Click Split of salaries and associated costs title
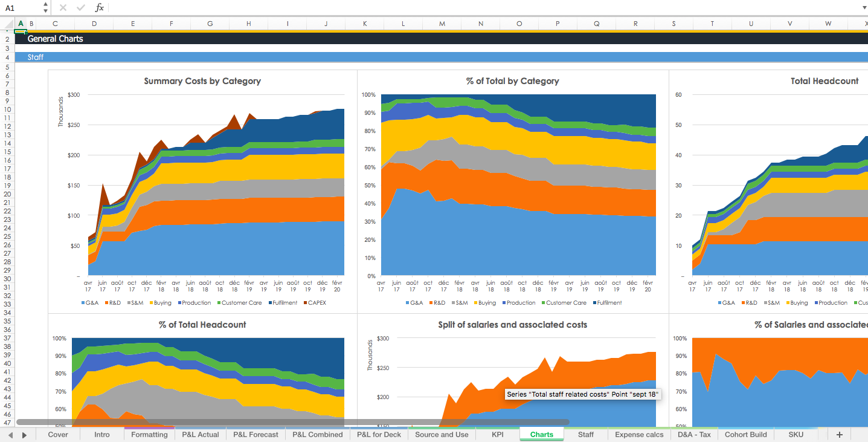 [513, 325]
